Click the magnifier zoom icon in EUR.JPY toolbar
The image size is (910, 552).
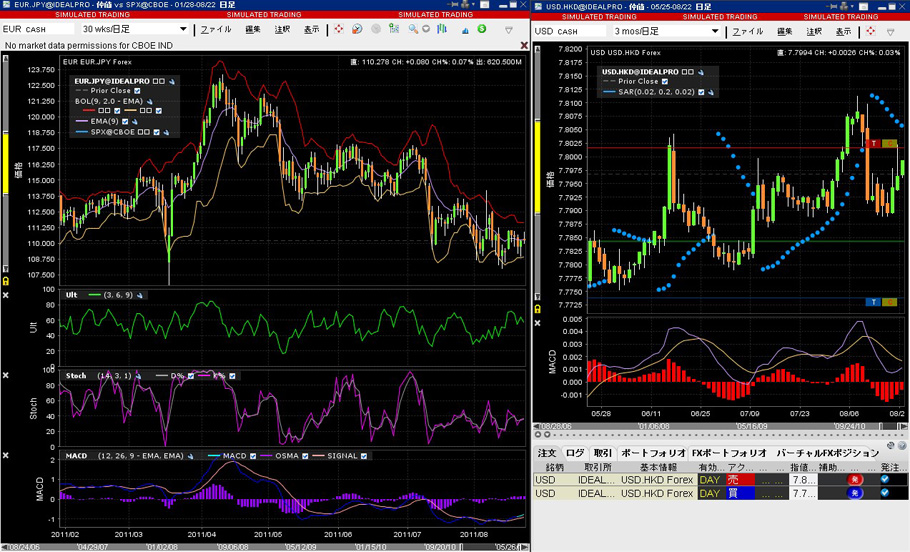pyautogui.click(x=413, y=28)
